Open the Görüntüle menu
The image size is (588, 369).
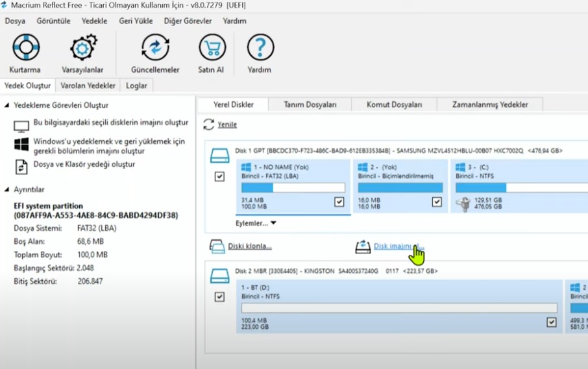pos(53,21)
